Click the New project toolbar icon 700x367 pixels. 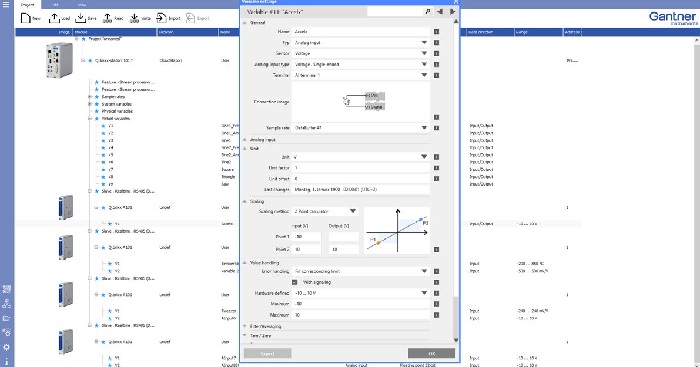[x=26, y=18]
